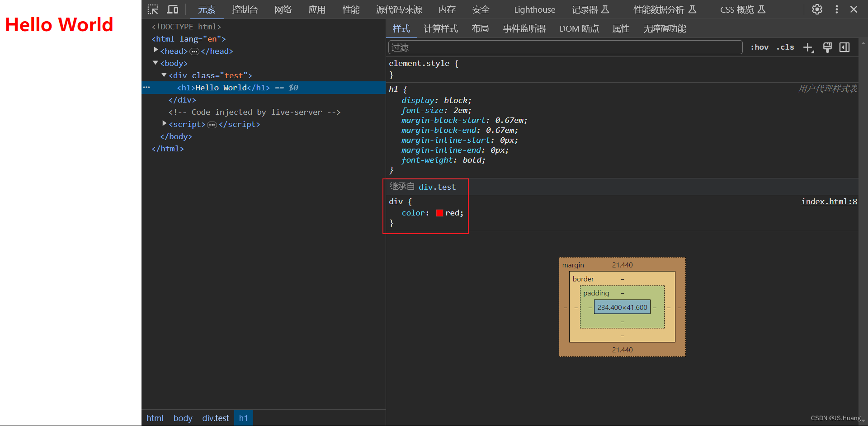The width and height of the screenshot is (868, 426).
Task: Expand collapsed script content ellipsis
Action: 212,125
